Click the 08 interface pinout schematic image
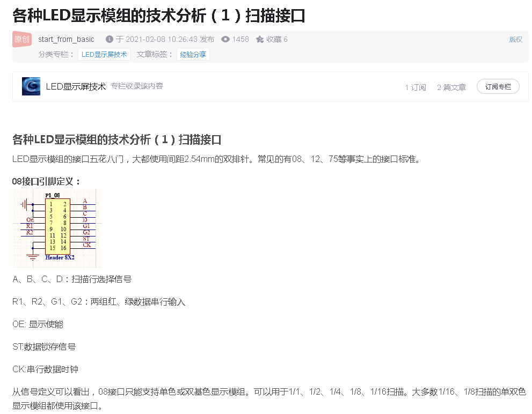This screenshot has width=532, height=414. click(x=57, y=228)
